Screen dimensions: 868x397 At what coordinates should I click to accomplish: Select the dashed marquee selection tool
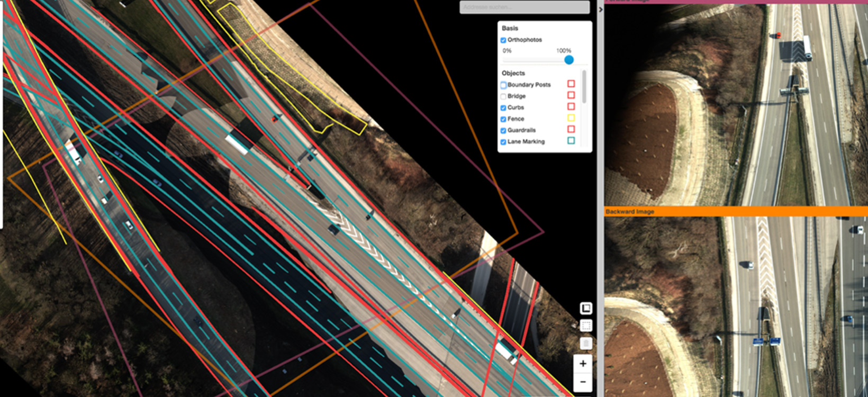585,326
